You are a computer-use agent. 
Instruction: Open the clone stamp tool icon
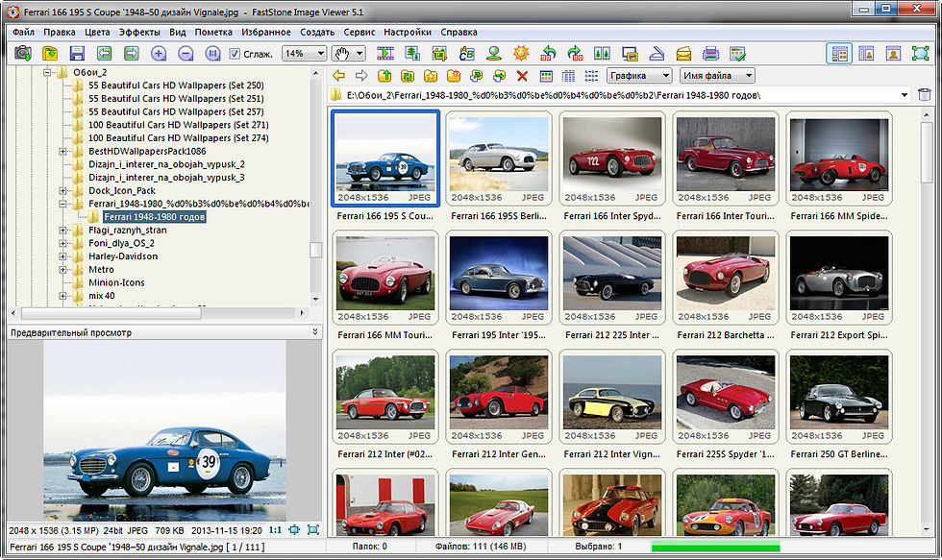[x=494, y=54]
